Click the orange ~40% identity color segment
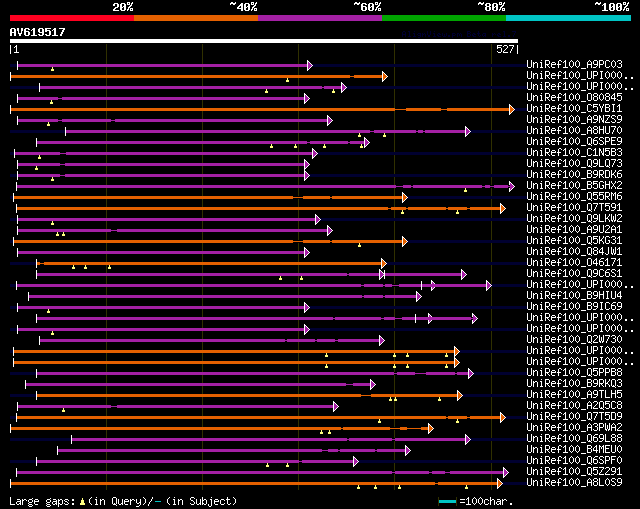Viewport: 640px width, 509px height. (x=196, y=18)
